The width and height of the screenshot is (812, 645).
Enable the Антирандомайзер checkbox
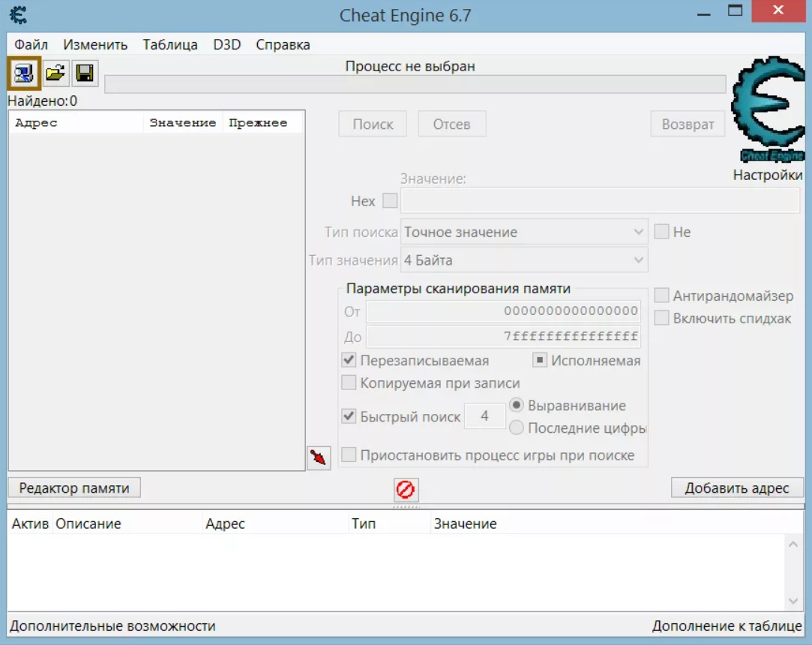pyautogui.click(x=661, y=295)
